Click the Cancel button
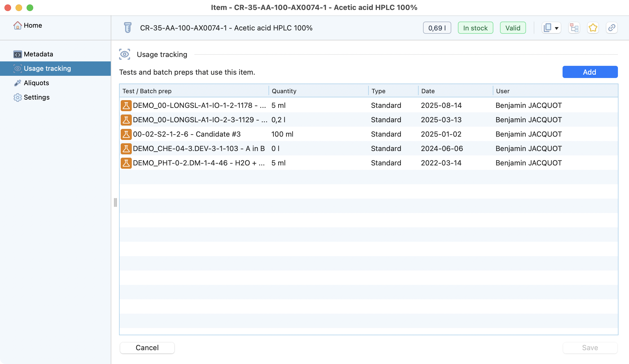Screen dimensions: 629x364 (x=147, y=348)
